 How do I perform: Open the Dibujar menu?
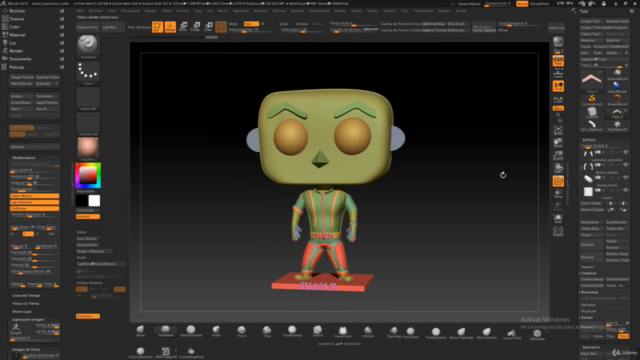(x=151, y=11)
